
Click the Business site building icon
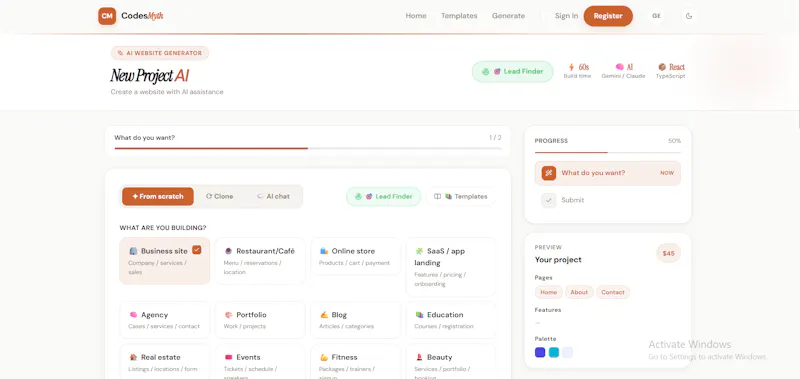(133, 251)
